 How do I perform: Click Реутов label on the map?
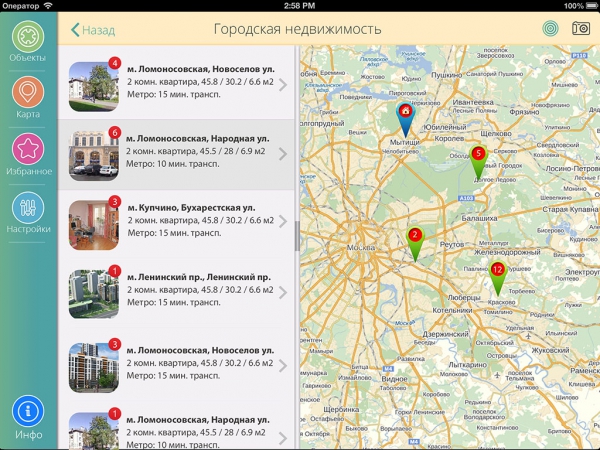coord(452,244)
